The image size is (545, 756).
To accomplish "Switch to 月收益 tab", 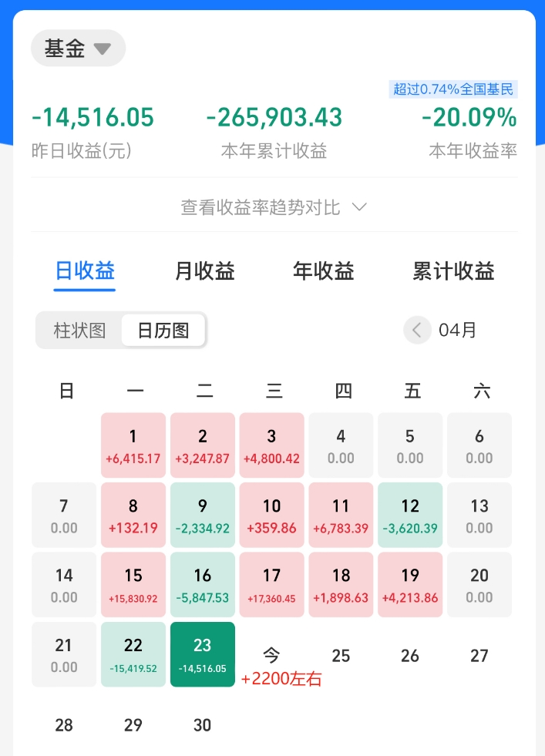I will tap(205, 271).
